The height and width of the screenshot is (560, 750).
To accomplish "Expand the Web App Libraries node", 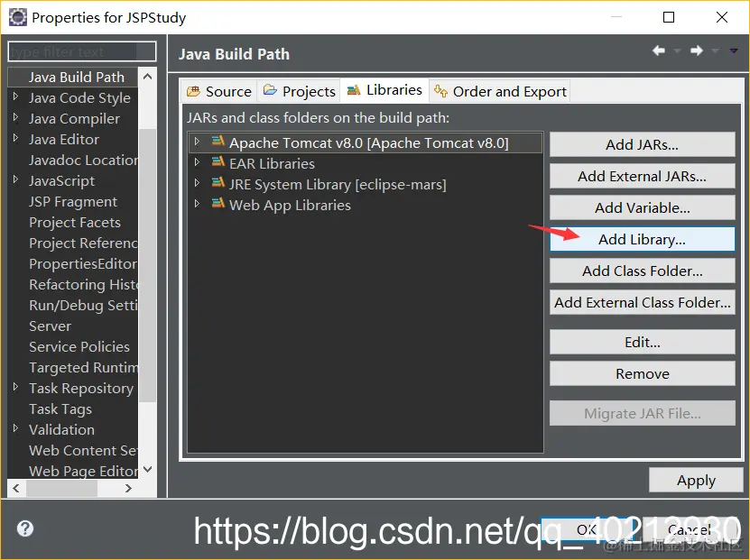I will [197, 204].
